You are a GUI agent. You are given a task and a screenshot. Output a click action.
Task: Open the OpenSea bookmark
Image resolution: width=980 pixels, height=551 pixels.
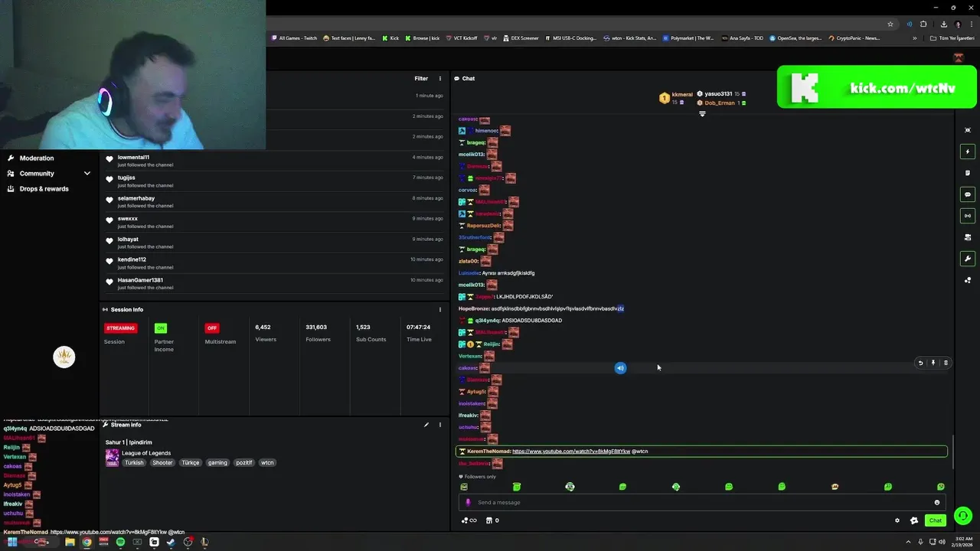click(795, 38)
